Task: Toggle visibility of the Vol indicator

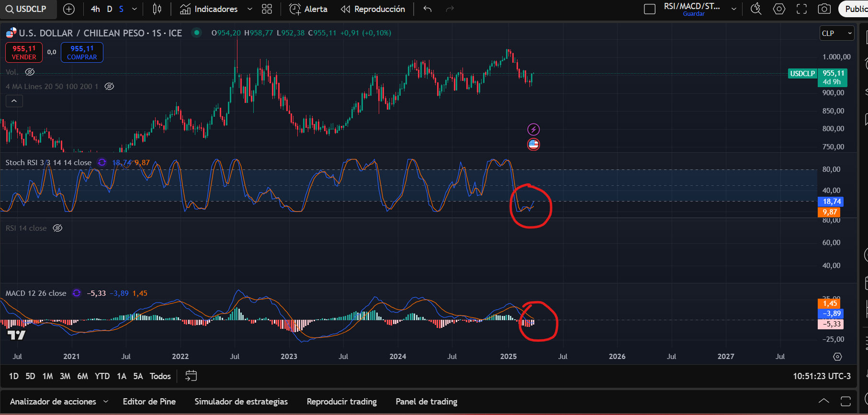Action: (x=30, y=72)
